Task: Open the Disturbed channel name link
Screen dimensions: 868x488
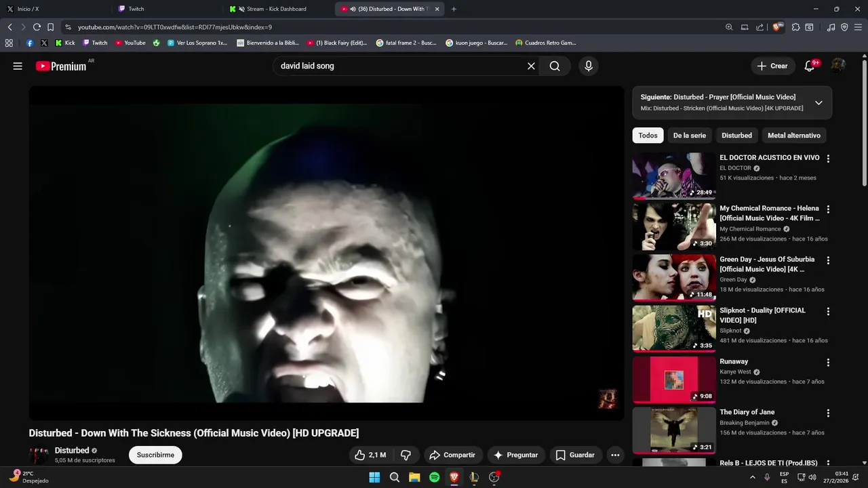Action: tap(72, 450)
